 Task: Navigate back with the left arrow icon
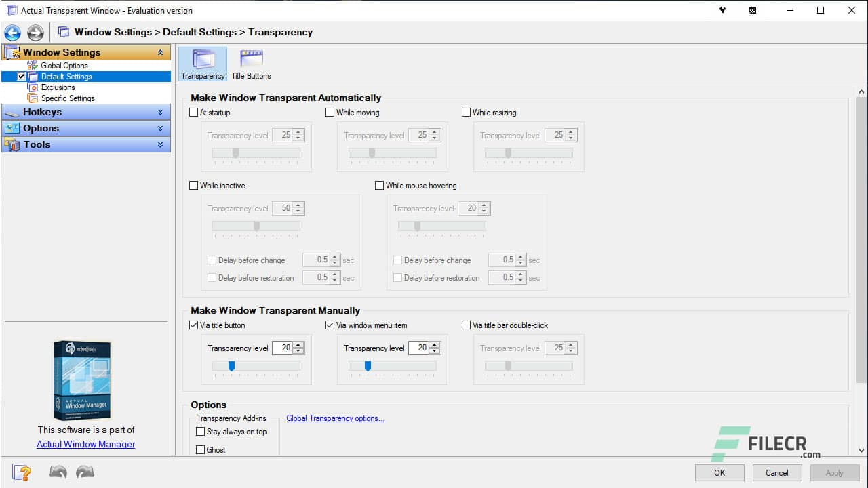click(x=12, y=32)
